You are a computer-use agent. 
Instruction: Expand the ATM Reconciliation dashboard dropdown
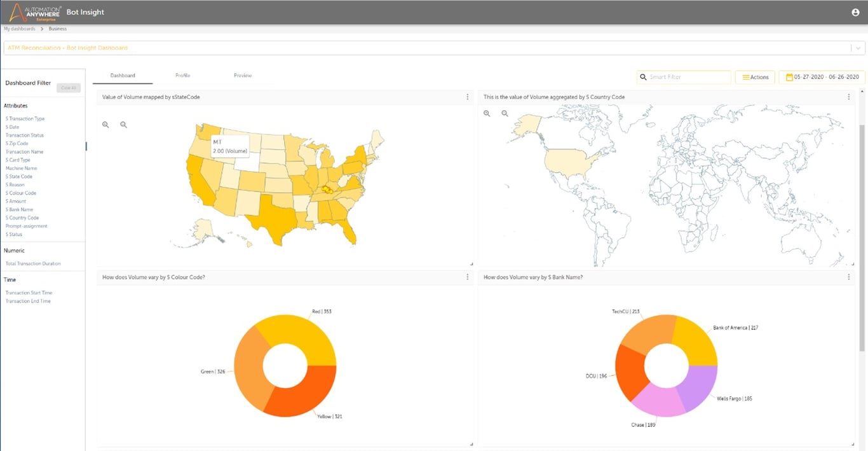pyautogui.click(x=859, y=48)
